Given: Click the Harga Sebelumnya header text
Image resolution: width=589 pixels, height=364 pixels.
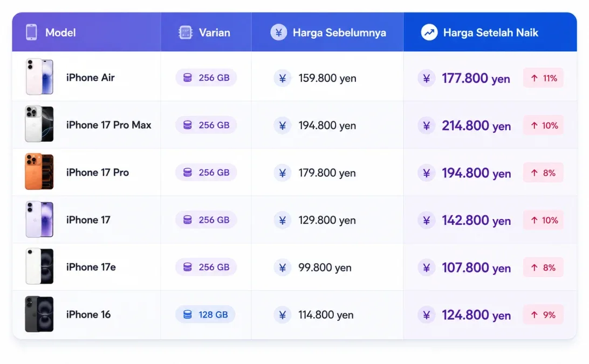Looking at the screenshot, I should click(340, 33).
